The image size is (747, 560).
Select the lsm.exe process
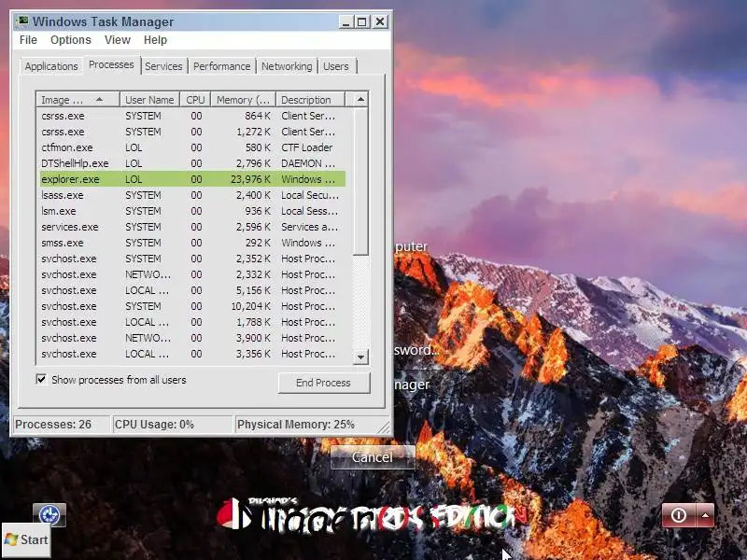pos(190,211)
